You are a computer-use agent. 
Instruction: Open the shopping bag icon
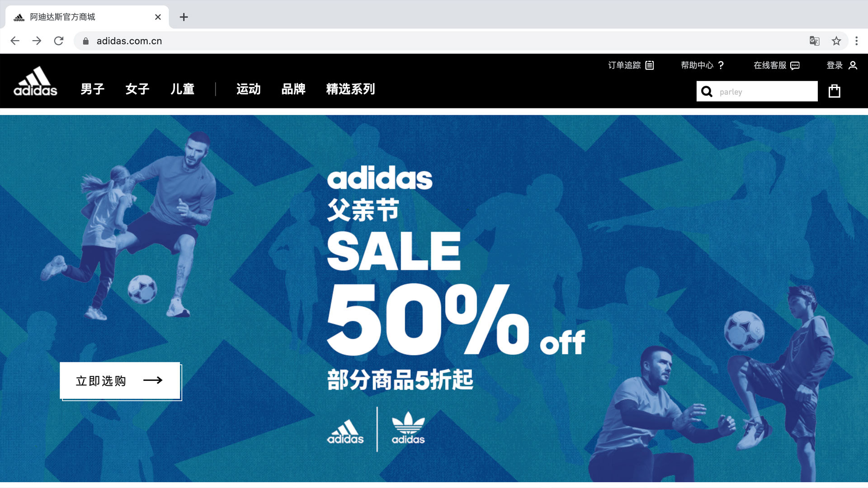(834, 91)
